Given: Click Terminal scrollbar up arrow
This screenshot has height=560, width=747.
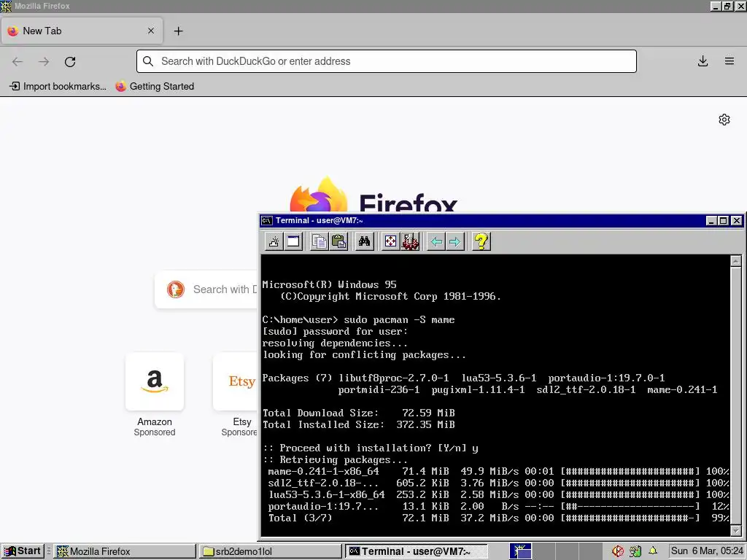Looking at the screenshot, I should tap(736, 260).
